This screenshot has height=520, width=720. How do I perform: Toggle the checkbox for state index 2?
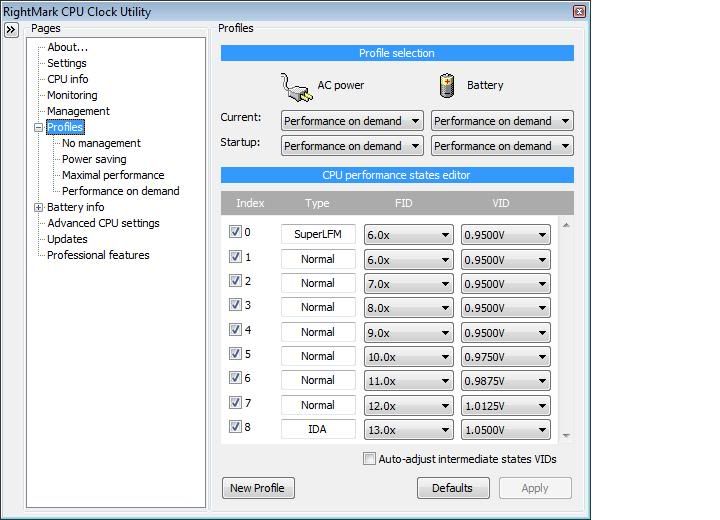tap(235, 280)
